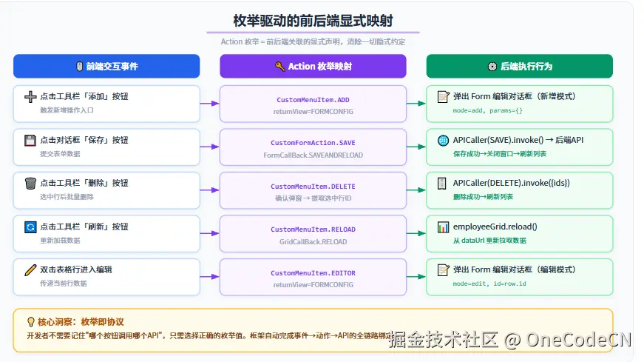Click the key icon in Action 枚举映射 header
The height and width of the screenshot is (362, 644).
[280, 66]
